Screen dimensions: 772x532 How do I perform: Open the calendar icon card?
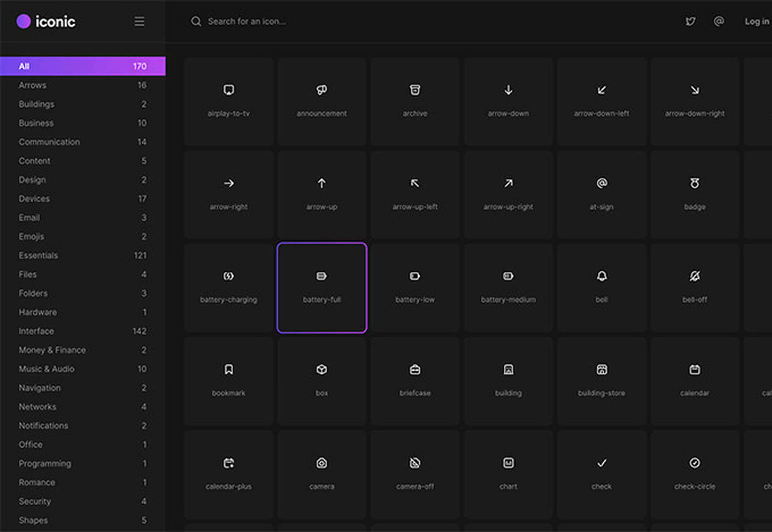[x=695, y=381]
